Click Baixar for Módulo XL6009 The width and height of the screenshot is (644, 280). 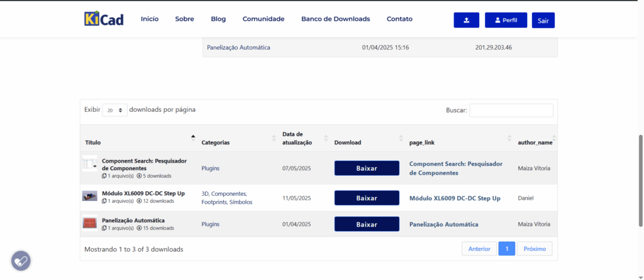click(367, 198)
